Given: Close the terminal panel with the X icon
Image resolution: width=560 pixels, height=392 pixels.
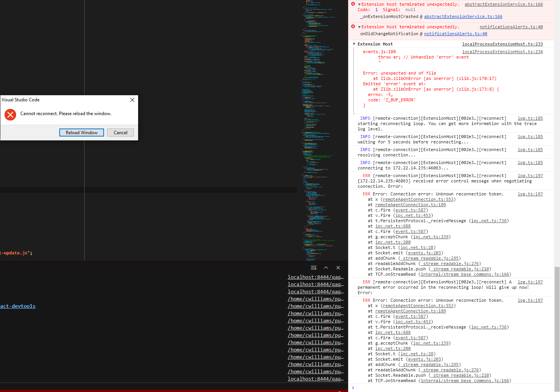Looking at the screenshot, I should (x=338, y=267).
